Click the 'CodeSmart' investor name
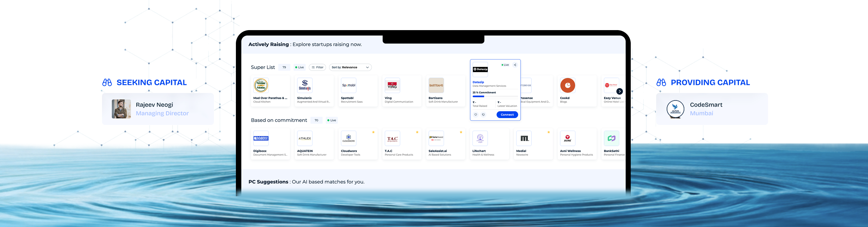 tap(706, 105)
